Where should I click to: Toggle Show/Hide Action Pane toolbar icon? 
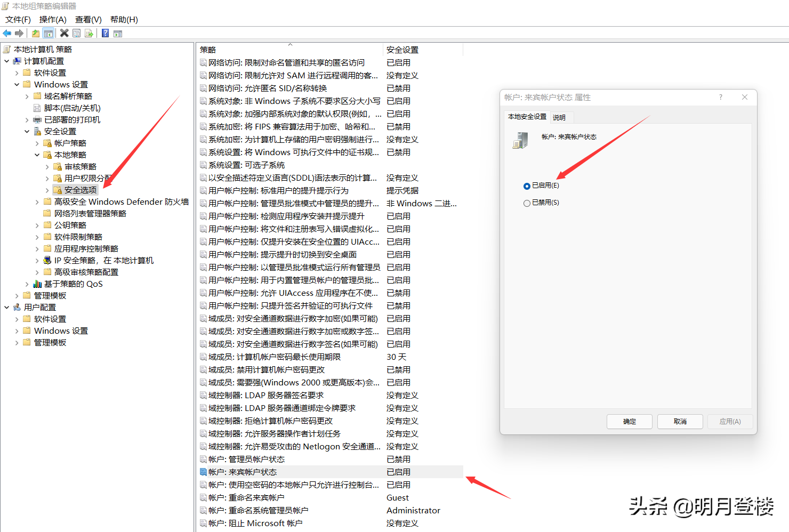point(118,33)
